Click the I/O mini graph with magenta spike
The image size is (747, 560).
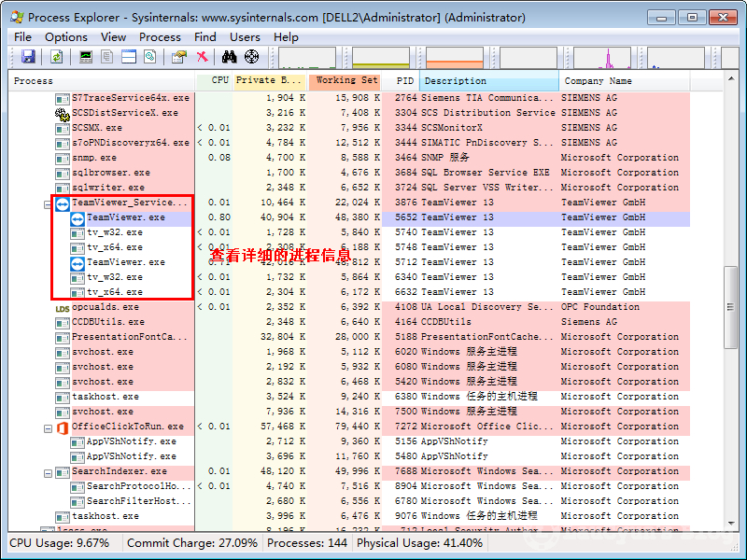coord(602,58)
